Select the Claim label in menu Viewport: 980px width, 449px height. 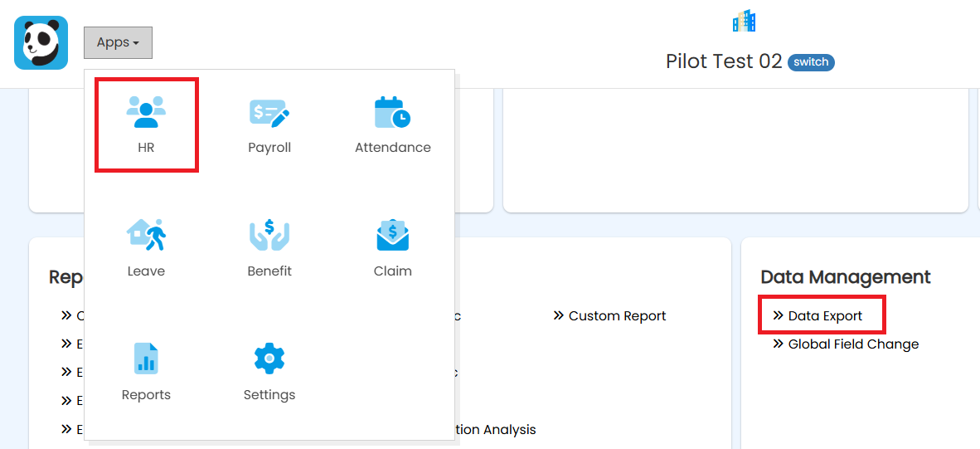coord(392,271)
